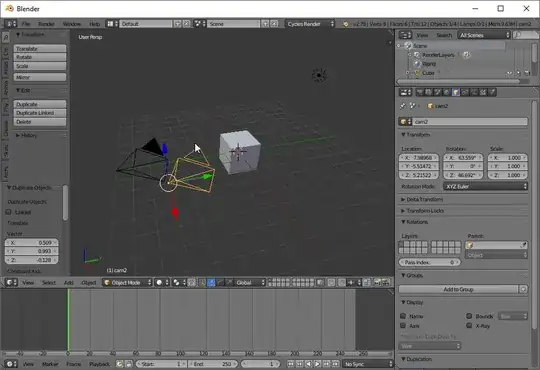Open the viewport shading mode selector
Image resolution: width=540 pixels, height=370 pixels.
tap(162, 282)
